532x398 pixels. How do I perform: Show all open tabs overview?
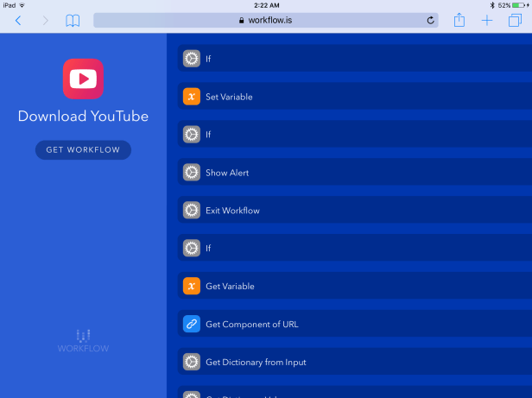[516, 20]
